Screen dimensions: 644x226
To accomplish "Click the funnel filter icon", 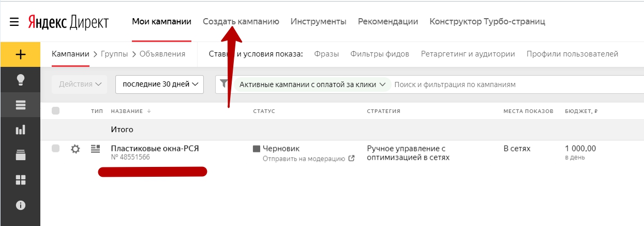I will (x=224, y=83).
